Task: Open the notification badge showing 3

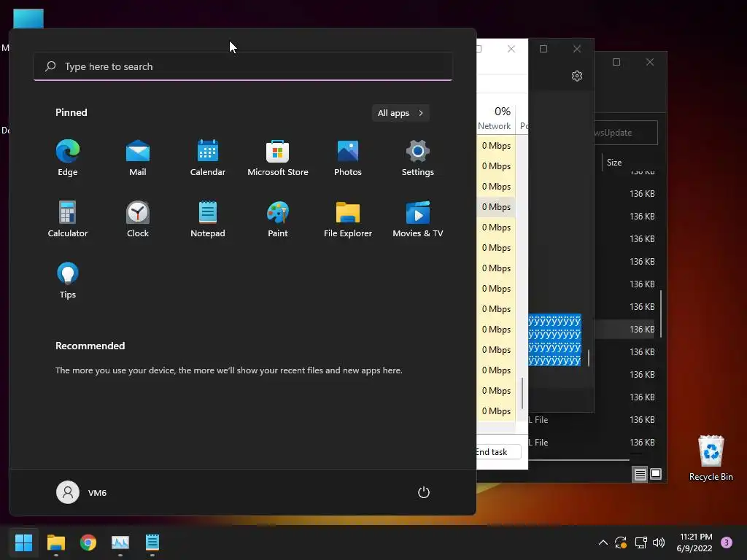Action: coord(727,542)
